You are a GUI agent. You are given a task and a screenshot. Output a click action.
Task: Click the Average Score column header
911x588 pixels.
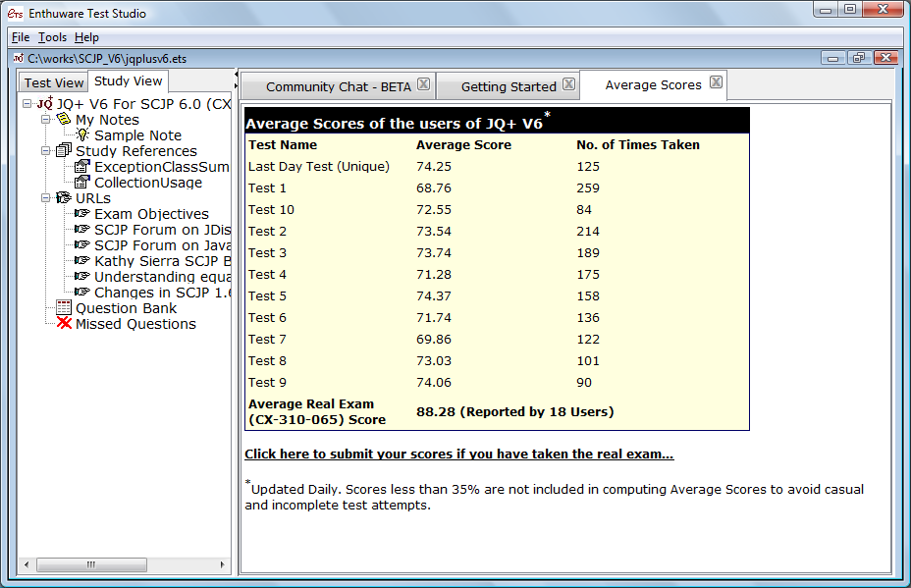click(463, 144)
